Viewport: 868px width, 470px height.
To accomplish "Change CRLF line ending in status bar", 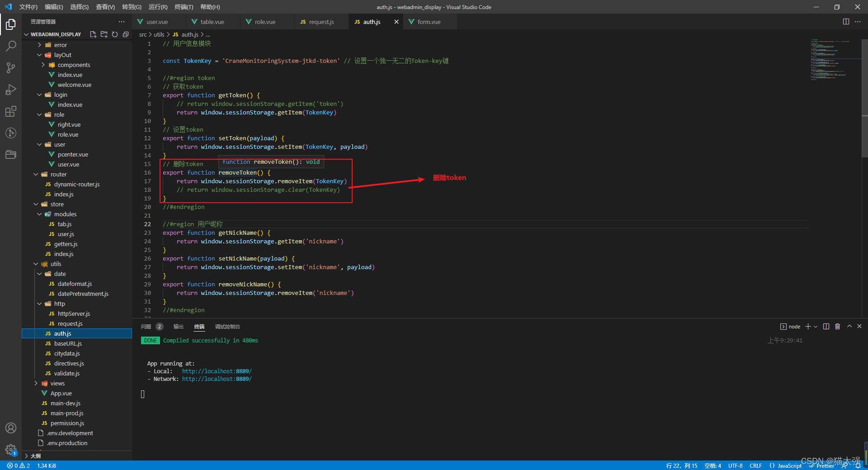I will (x=755, y=465).
